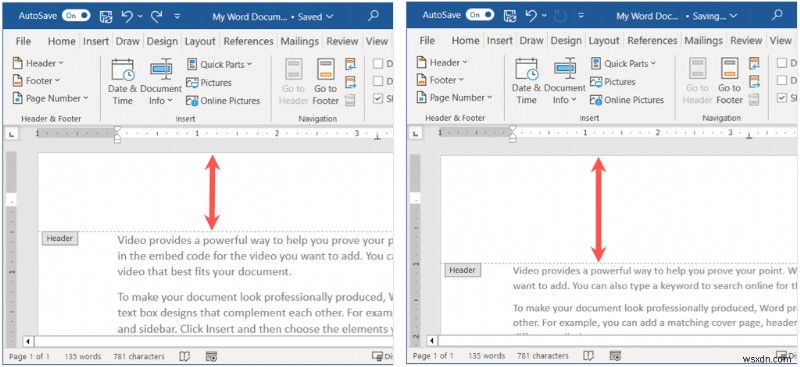Viewport: 800px width, 367px height.
Task: Open References tab in right window
Action: (x=653, y=40)
